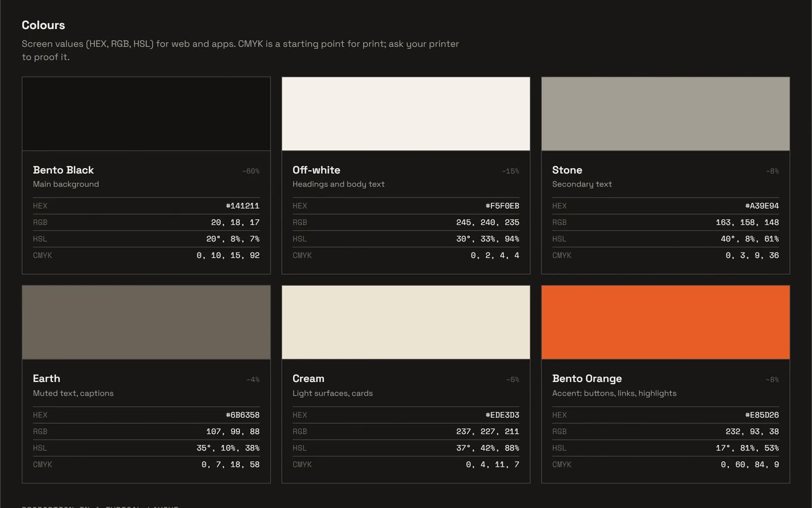Click the Stone HEX value #A39E94
812x508 pixels.
coord(762,206)
